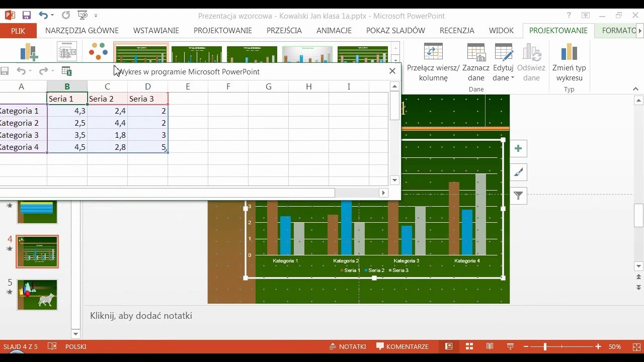Viewport: 644px width, 362px height.
Task: Click Zaznacz dane icon
Action: 476,52
